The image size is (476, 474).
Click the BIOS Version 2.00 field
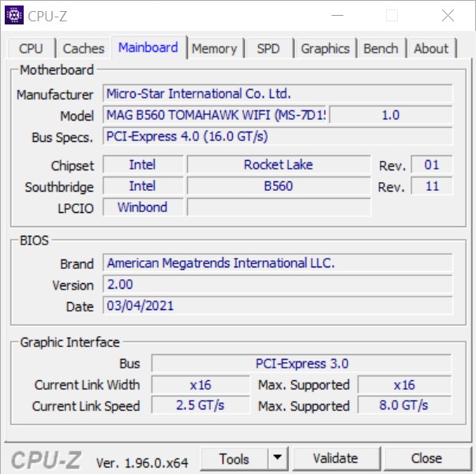click(x=277, y=284)
